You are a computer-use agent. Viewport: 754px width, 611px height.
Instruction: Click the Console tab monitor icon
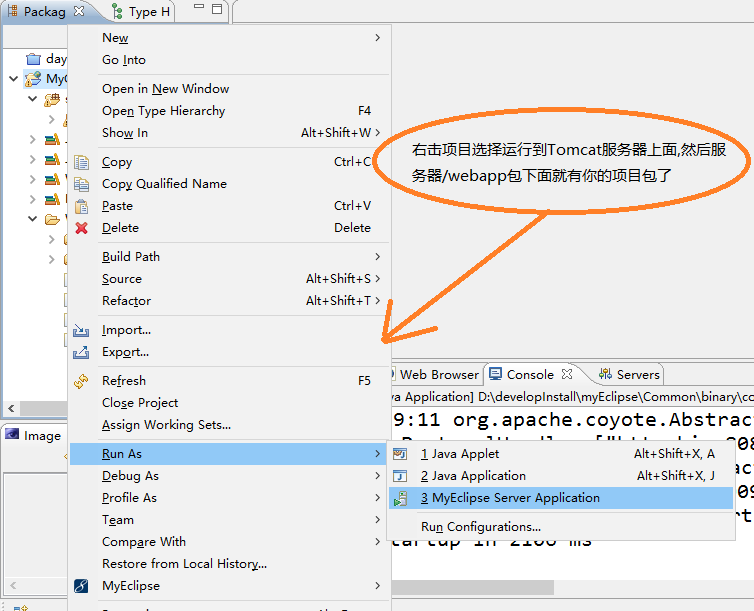(x=495, y=374)
